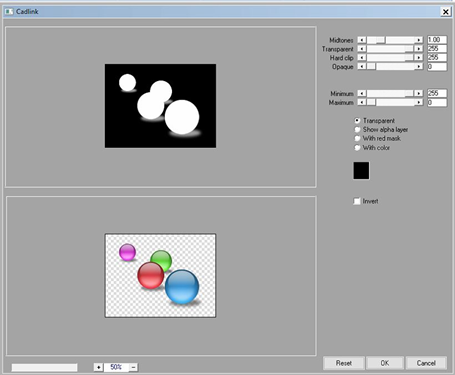Select the Show alpha layer option
The height and width of the screenshot is (375, 455).
coord(357,129)
